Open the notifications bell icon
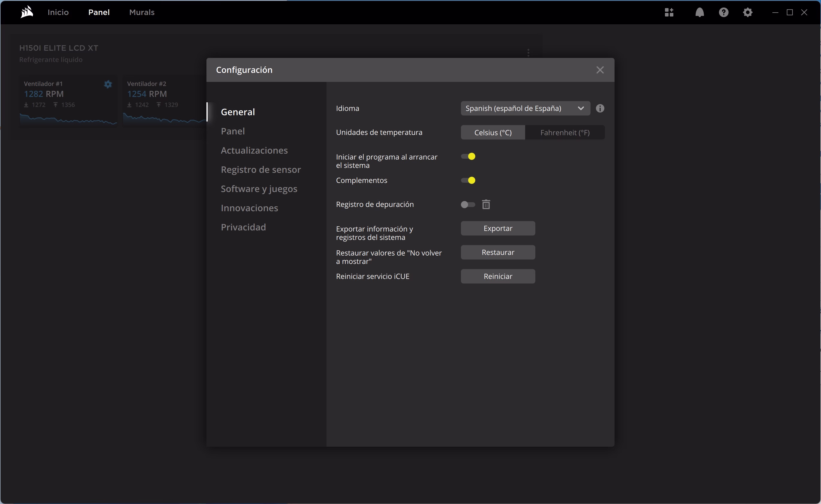 click(x=699, y=12)
